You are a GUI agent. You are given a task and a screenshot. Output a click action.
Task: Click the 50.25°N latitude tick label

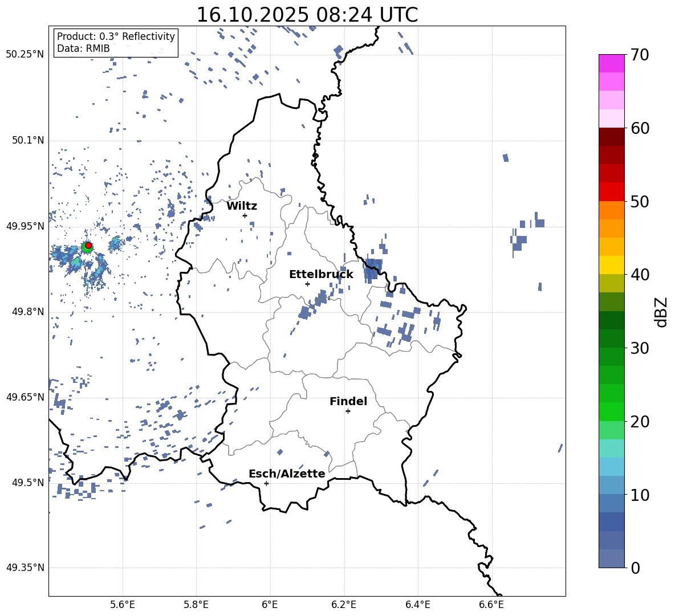(25, 55)
